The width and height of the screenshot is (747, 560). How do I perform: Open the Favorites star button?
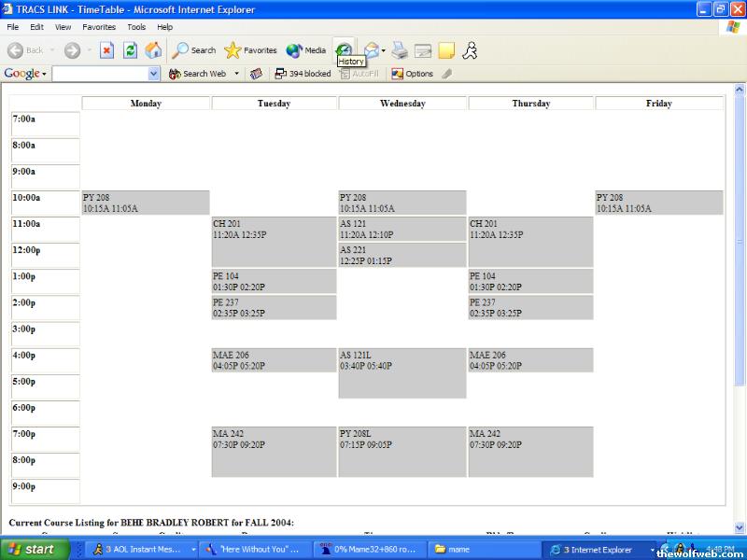coord(250,50)
